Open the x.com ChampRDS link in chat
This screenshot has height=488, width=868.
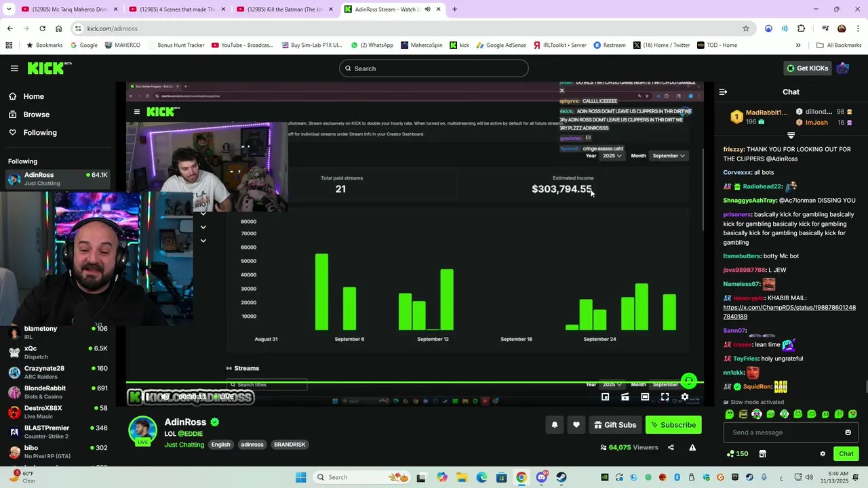[x=789, y=312]
